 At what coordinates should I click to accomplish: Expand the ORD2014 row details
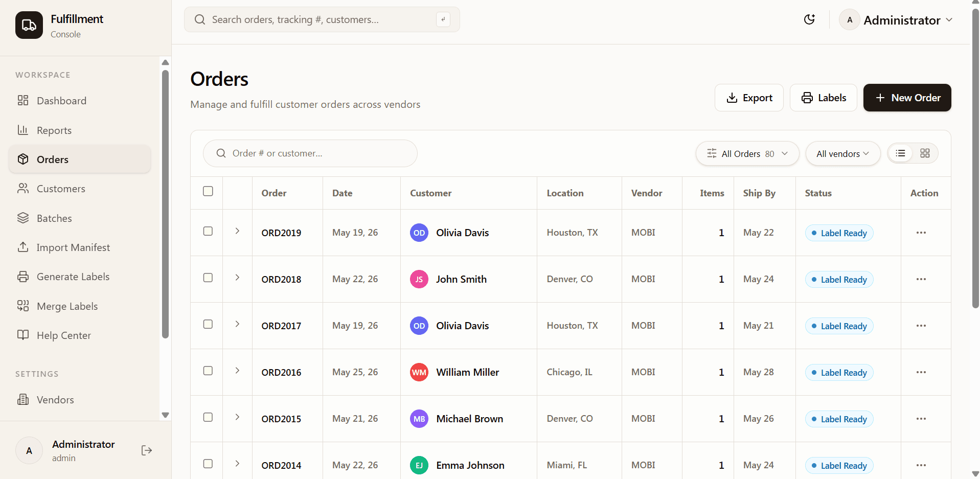tap(237, 464)
